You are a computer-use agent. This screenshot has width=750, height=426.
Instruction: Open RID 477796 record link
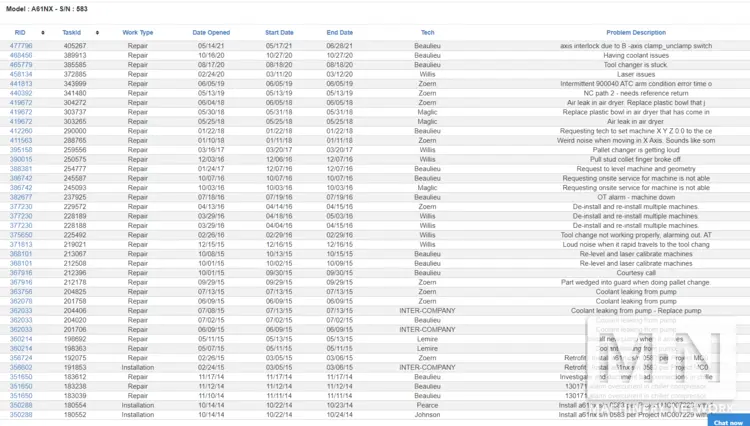click(21, 46)
